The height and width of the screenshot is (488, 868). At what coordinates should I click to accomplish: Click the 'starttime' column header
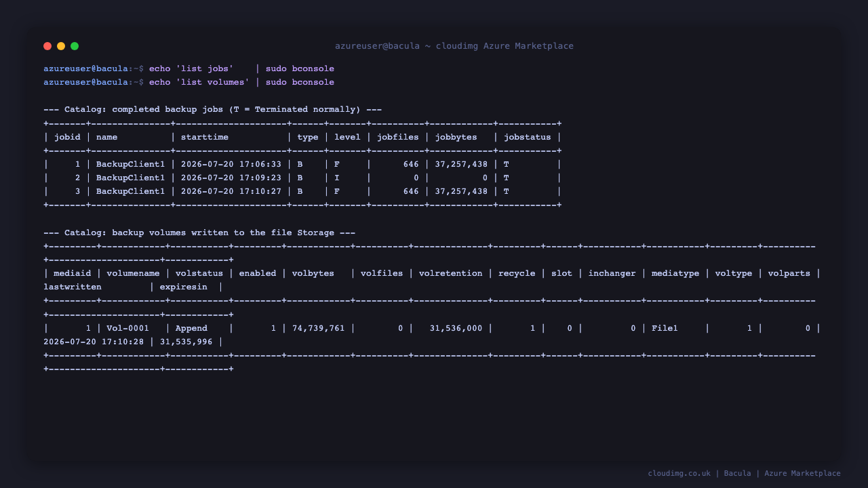205,138
